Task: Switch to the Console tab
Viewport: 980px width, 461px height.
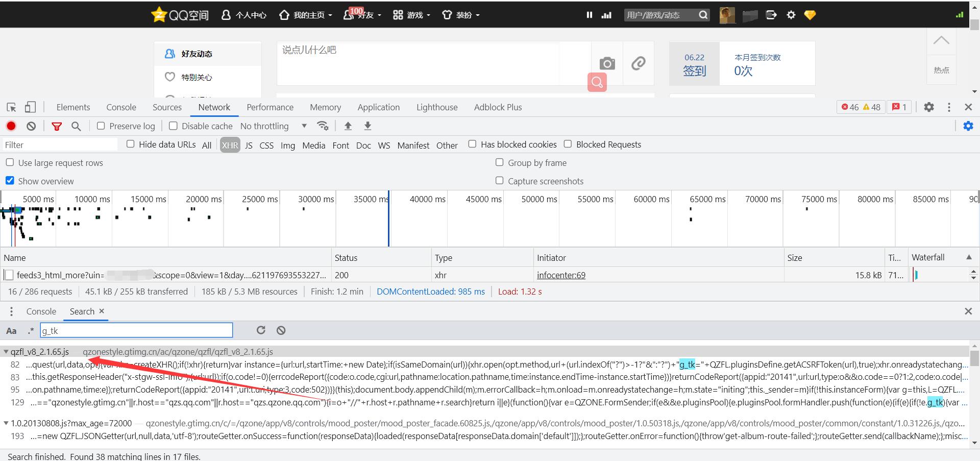Action: click(121, 107)
